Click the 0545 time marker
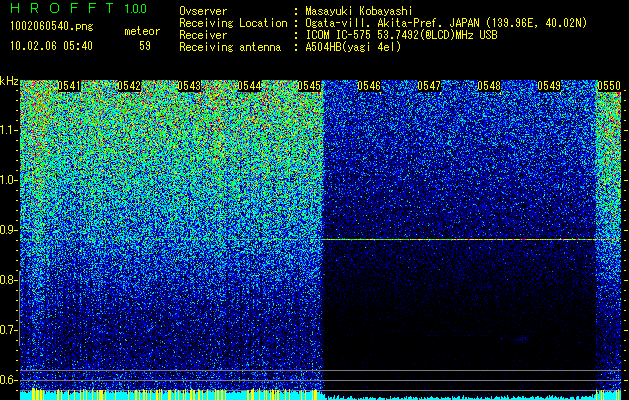Screen dimensions: 629x400 point(309,86)
